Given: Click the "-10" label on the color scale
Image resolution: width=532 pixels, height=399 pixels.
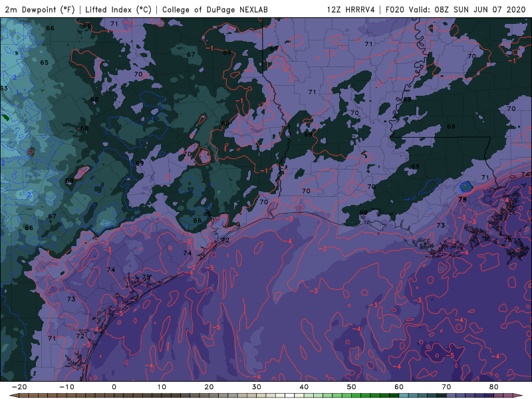Looking at the screenshot, I should point(66,387).
